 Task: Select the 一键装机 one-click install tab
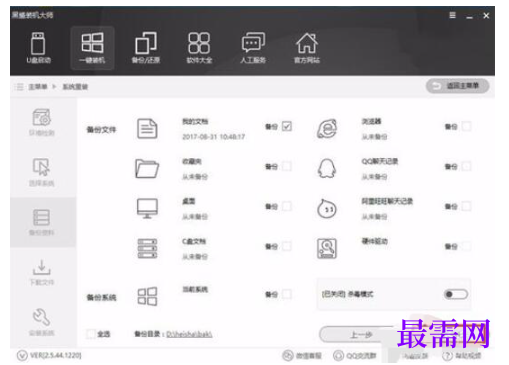[x=92, y=48]
